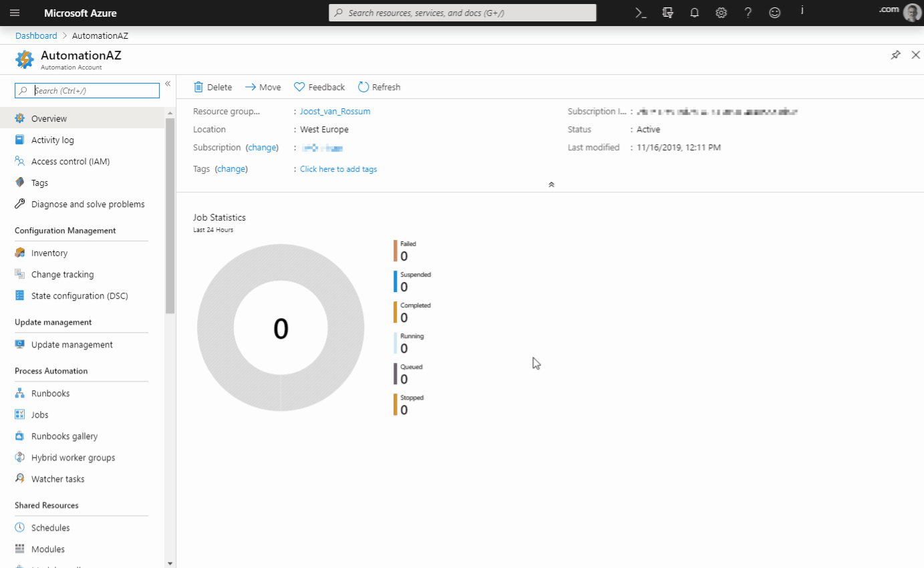
Task: Open Change tracking
Action: click(61, 274)
